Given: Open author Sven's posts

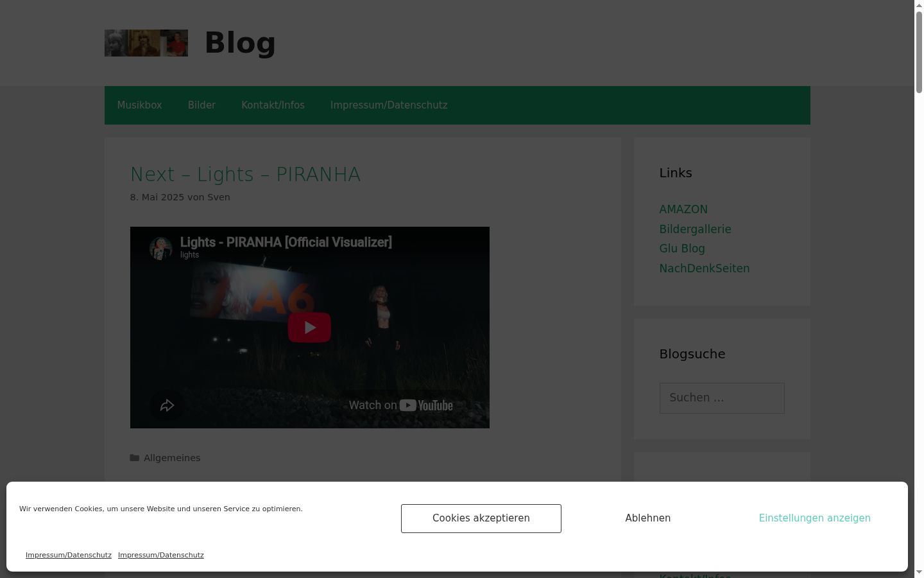Looking at the screenshot, I should [219, 197].
